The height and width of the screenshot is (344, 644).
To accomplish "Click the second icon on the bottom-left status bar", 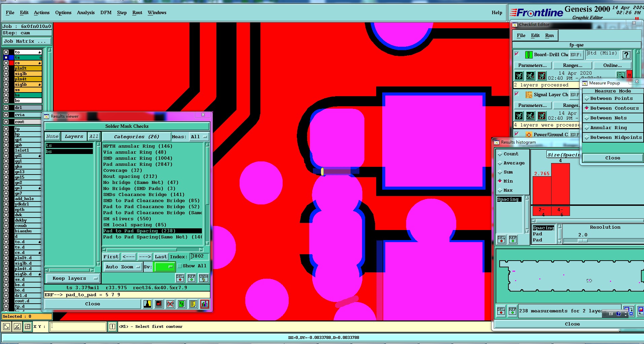I will (17, 327).
